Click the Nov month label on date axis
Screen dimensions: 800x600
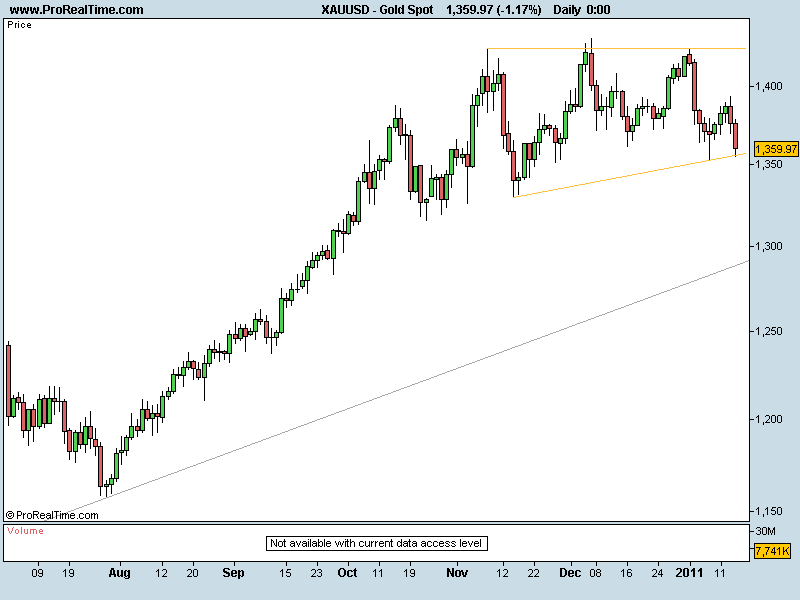pyautogui.click(x=457, y=573)
